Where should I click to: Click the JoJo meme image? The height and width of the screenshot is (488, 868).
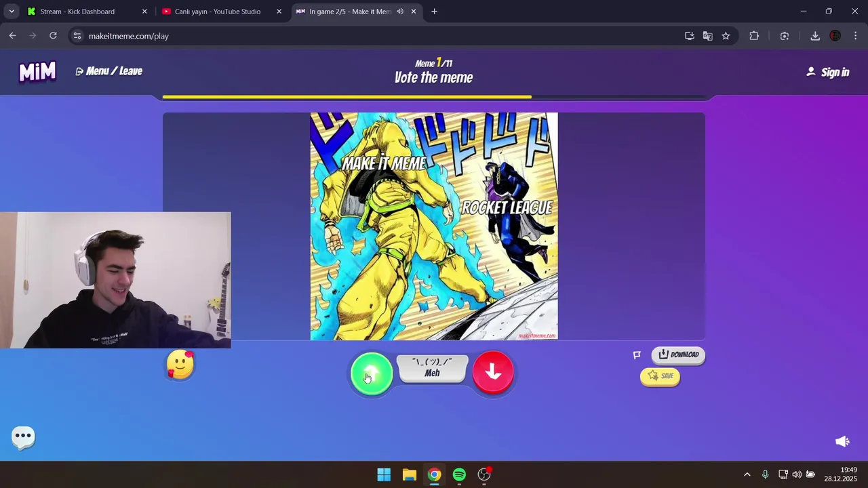434,226
